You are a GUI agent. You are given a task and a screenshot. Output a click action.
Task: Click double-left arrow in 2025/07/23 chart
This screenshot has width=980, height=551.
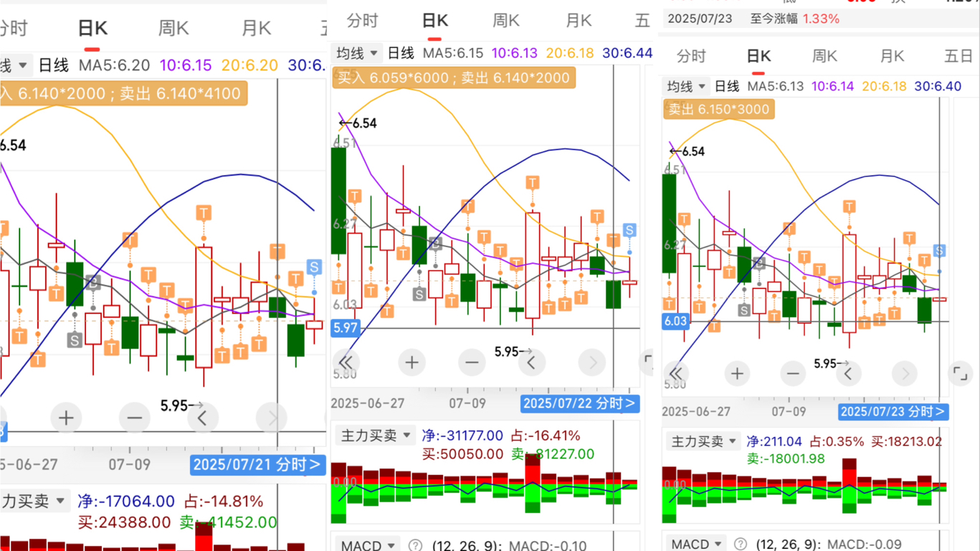pos(677,373)
